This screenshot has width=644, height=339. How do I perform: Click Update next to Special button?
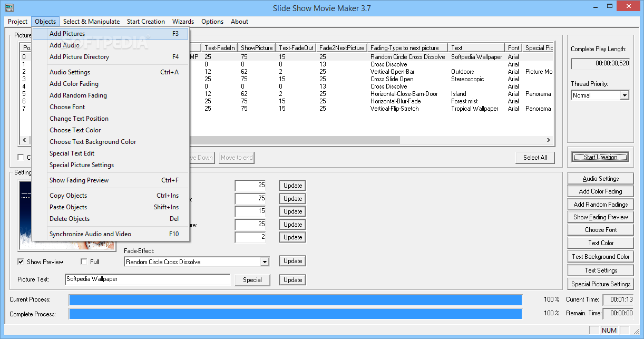tap(292, 280)
